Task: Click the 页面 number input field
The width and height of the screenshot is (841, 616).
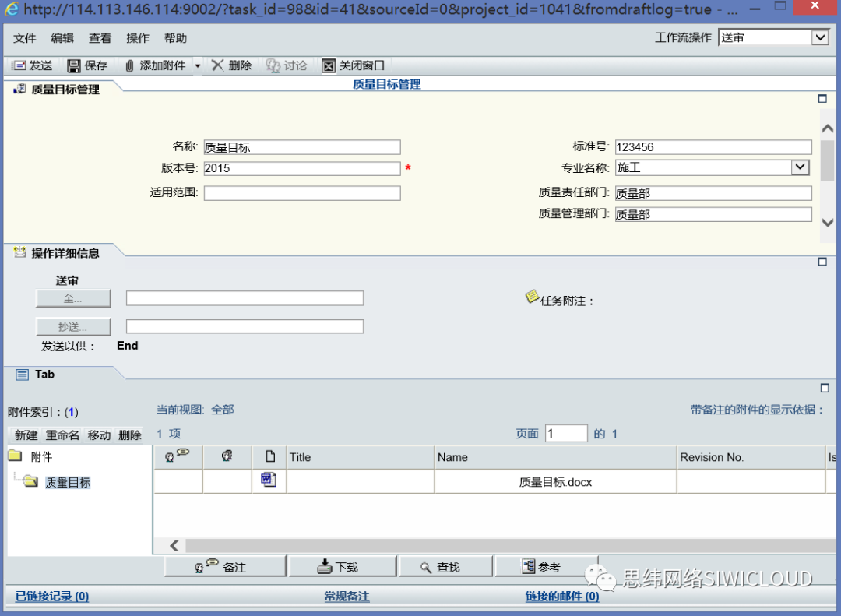Action: pos(566,434)
